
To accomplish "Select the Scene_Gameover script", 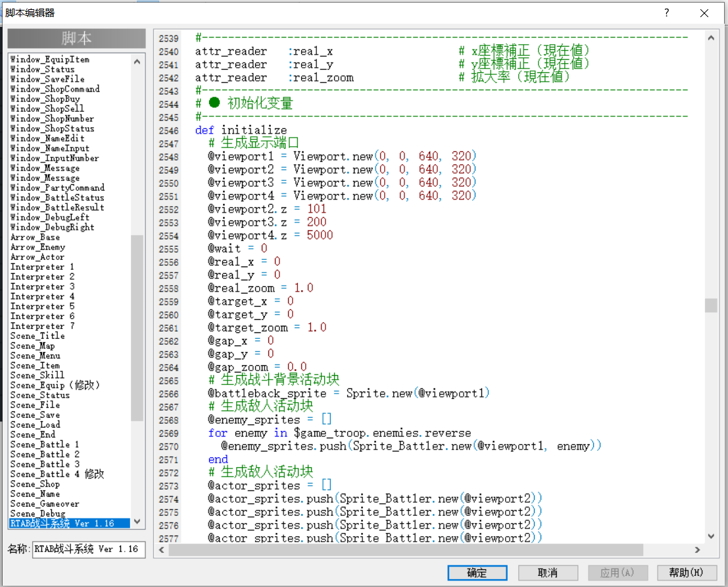I will point(45,504).
